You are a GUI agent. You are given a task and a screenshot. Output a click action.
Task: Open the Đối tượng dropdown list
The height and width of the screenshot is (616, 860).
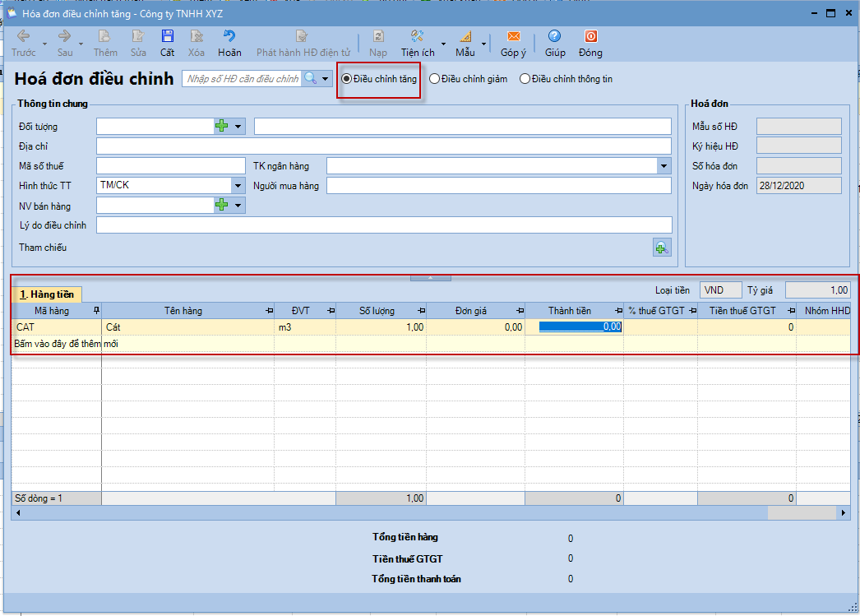(x=238, y=126)
